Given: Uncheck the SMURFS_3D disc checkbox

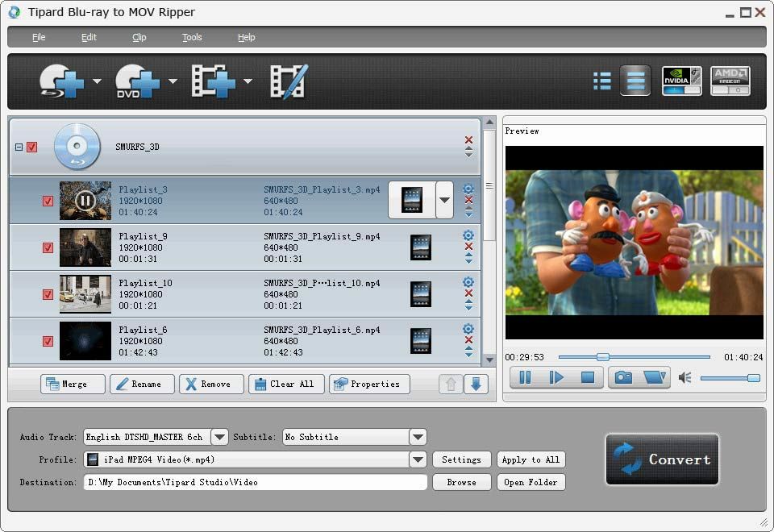Looking at the screenshot, I should 31,147.
